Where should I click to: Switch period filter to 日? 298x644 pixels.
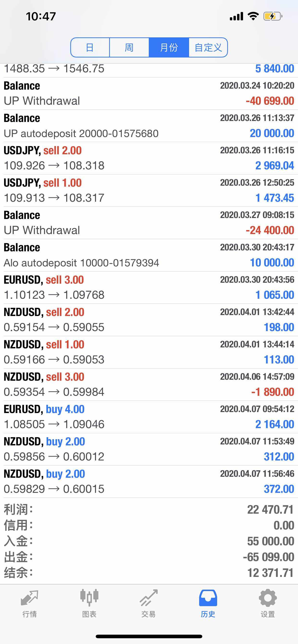[90, 47]
